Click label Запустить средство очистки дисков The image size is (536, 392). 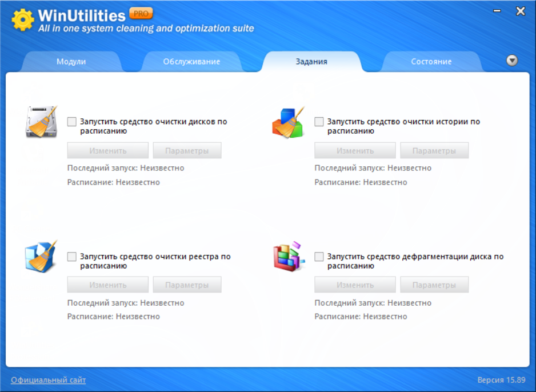154,126
